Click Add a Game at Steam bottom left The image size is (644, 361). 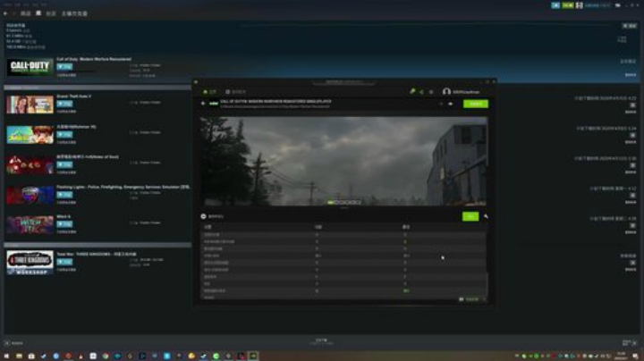[x=14, y=343]
